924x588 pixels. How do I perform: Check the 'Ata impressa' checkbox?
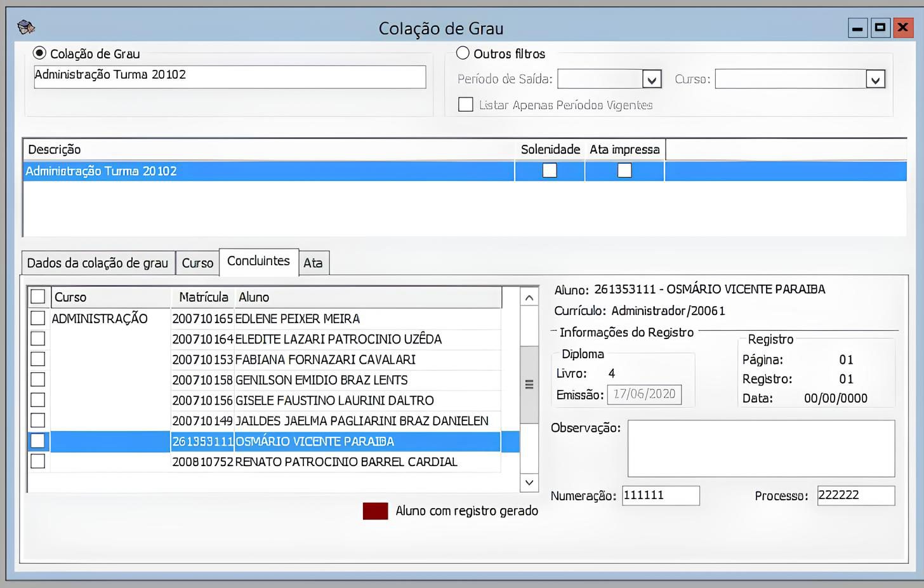(x=624, y=170)
